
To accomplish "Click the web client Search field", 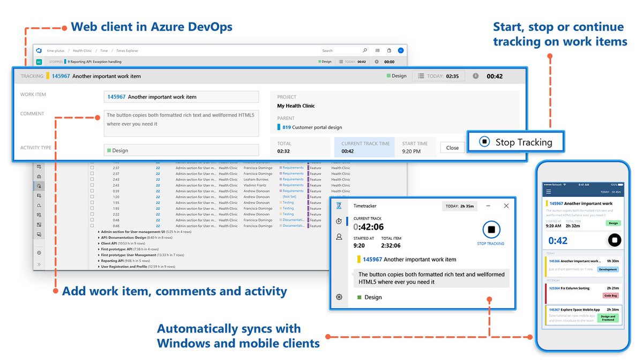I will pos(345,51).
